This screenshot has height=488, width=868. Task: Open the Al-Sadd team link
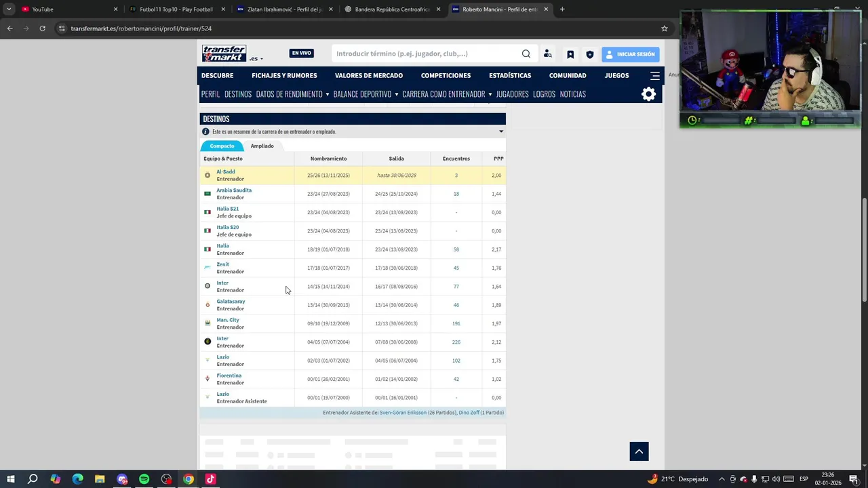pyautogui.click(x=226, y=171)
